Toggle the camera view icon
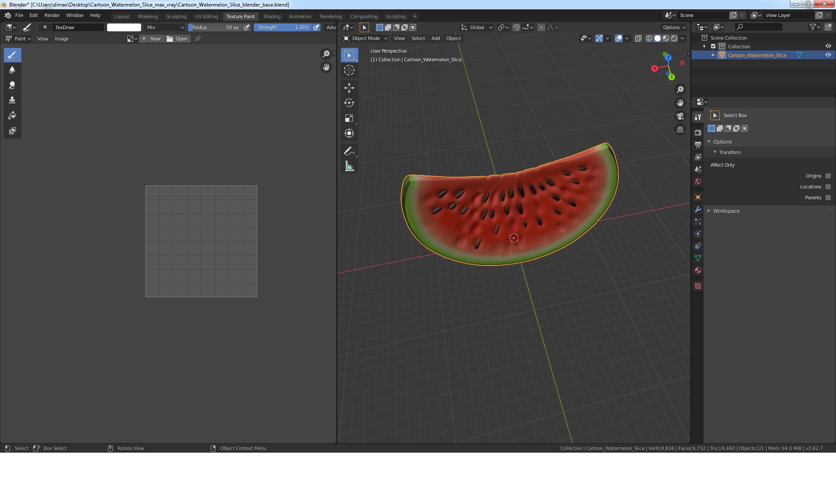The width and height of the screenshot is (836, 504). click(x=680, y=116)
